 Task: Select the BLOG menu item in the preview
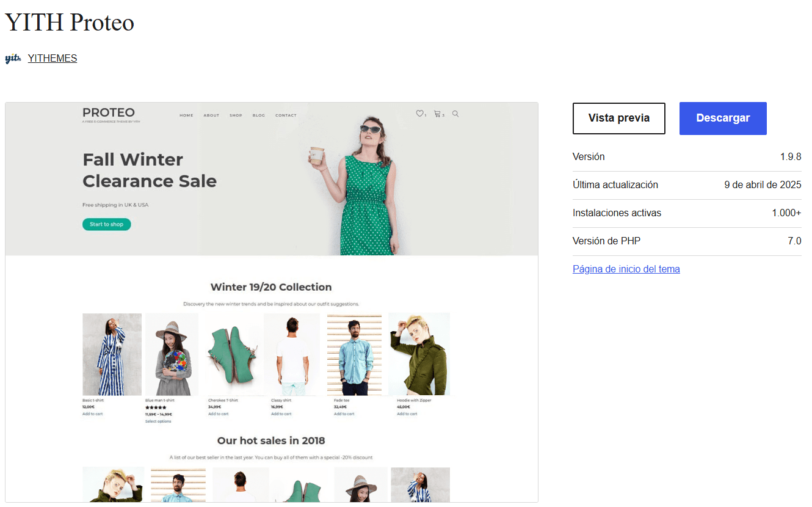pos(259,115)
